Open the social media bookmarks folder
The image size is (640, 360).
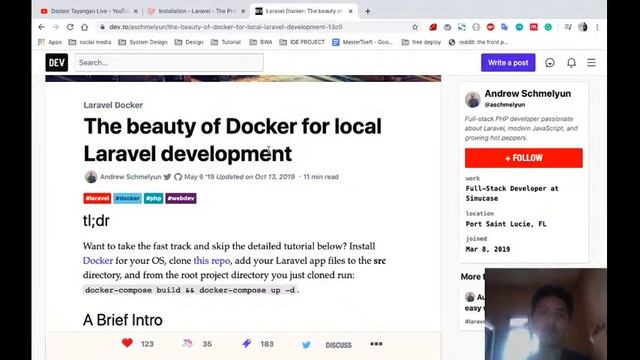pos(90,42)
